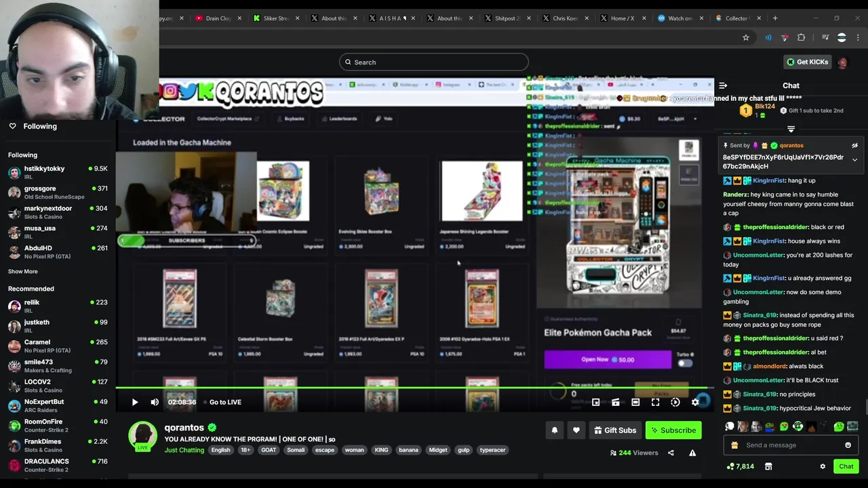The width and height of the screenshot is (868, 488).
Task: Open video player settings gear
Action: (695, 402)
